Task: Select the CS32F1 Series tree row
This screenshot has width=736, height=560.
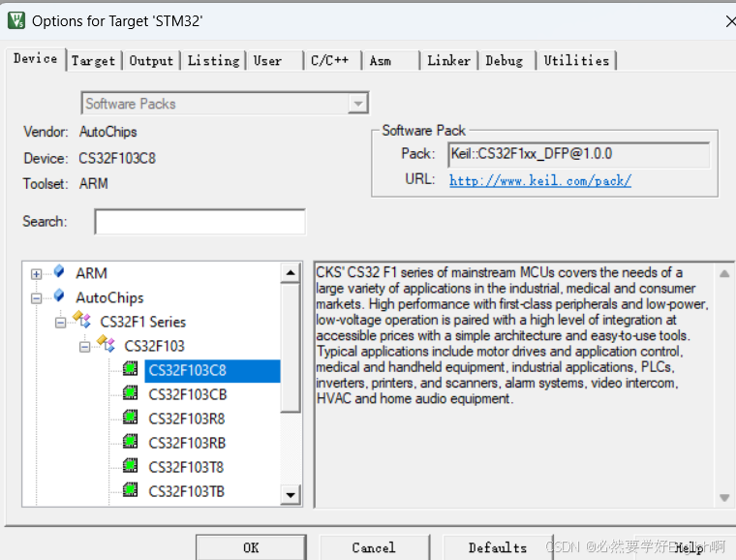Action: (142, 322)
